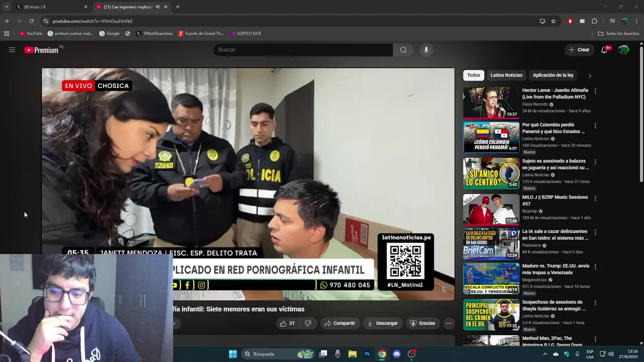Open Chrome media controls icon
The image size is (644, 362).
612,21
